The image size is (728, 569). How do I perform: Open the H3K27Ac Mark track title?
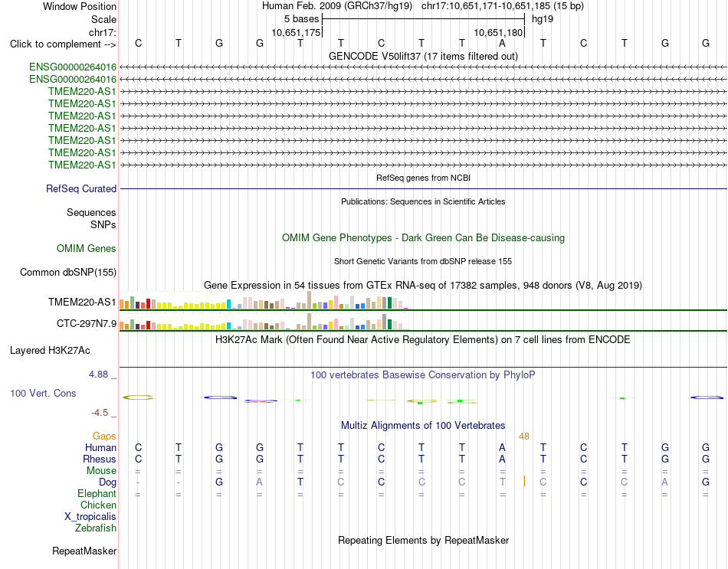pos(423,340)
